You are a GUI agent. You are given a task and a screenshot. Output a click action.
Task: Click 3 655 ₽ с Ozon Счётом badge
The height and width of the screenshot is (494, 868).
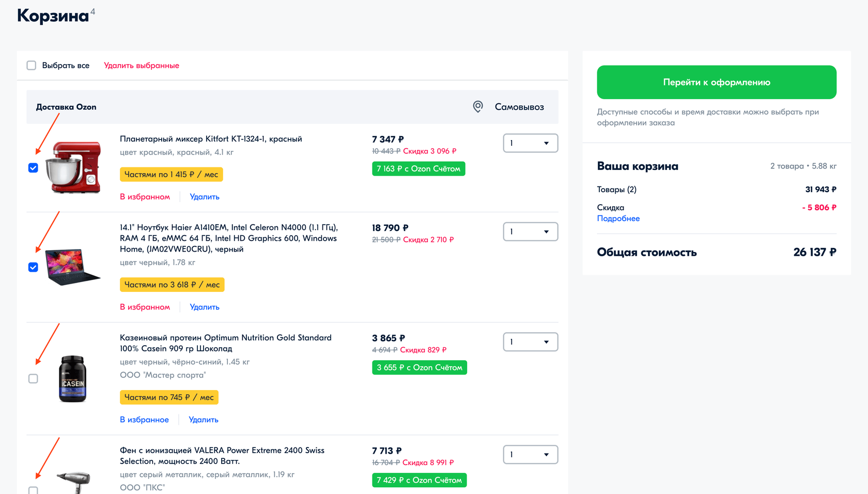click(x=420, y=367)
